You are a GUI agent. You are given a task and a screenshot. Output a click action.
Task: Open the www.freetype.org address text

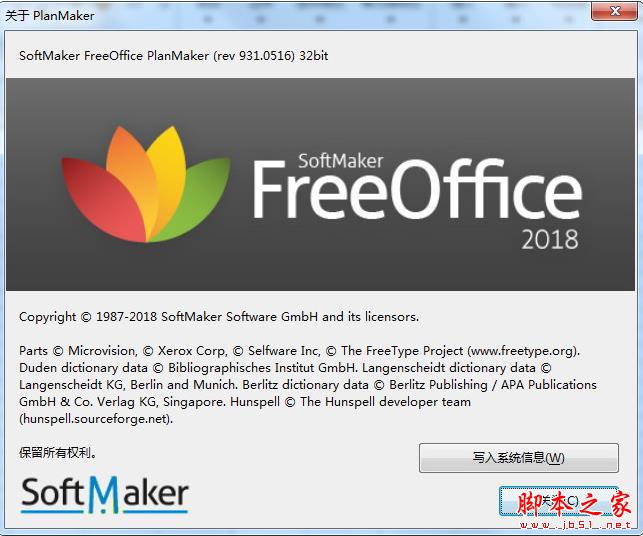tap(524, 351)
